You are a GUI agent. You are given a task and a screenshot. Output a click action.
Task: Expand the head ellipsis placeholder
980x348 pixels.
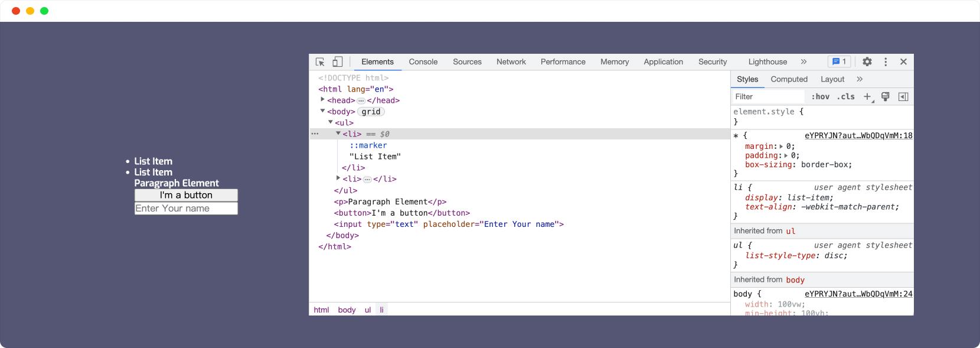pos(361,101)
